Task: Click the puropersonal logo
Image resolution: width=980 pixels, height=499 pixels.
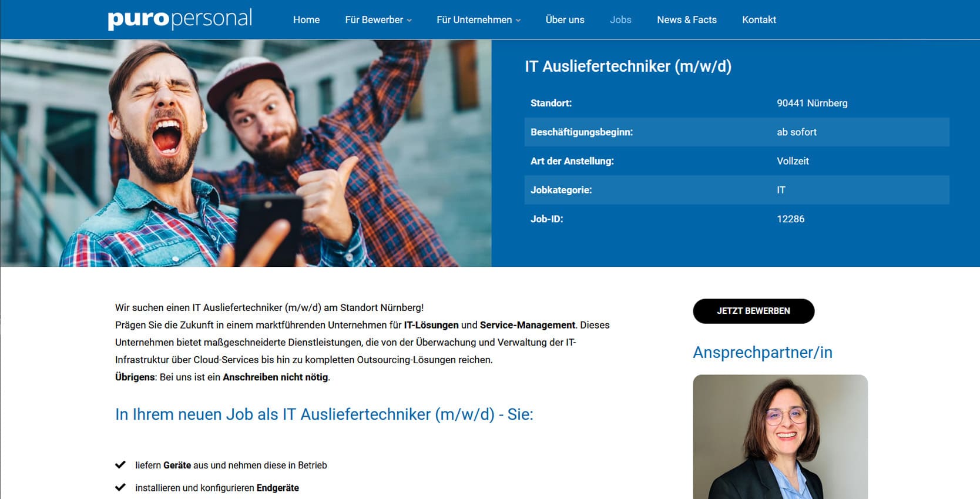Action: pyautogui.click(x=180, y=19)
